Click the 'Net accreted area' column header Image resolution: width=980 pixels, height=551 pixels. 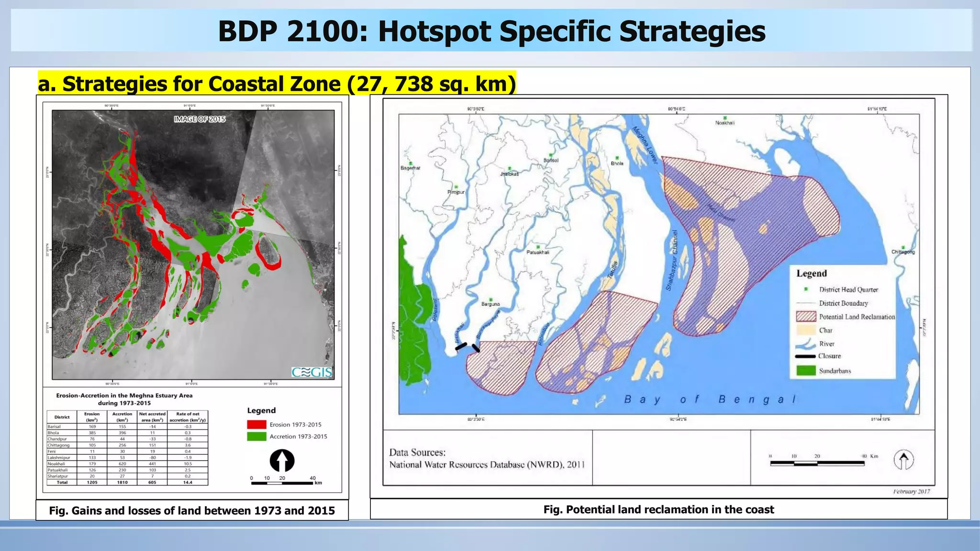152,417
